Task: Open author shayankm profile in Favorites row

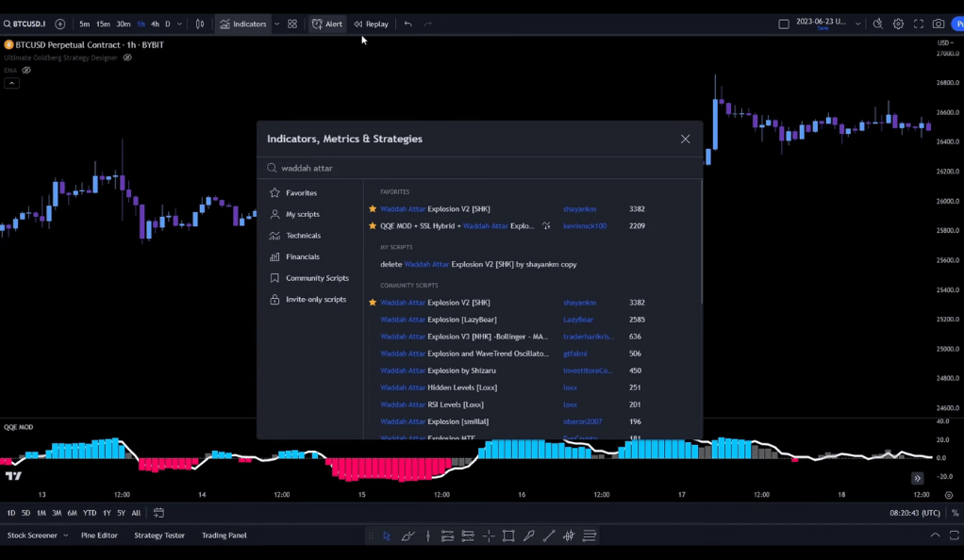Action: pyautogui.click(x=579, y=209)
